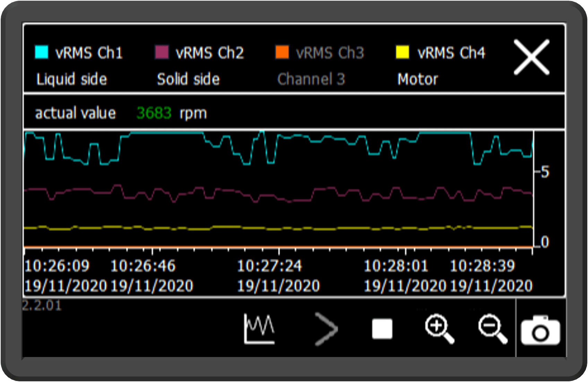Screen dimensions: 588x382
Task: Zoom in using the plus magnifier
Action: pos(440,329)
